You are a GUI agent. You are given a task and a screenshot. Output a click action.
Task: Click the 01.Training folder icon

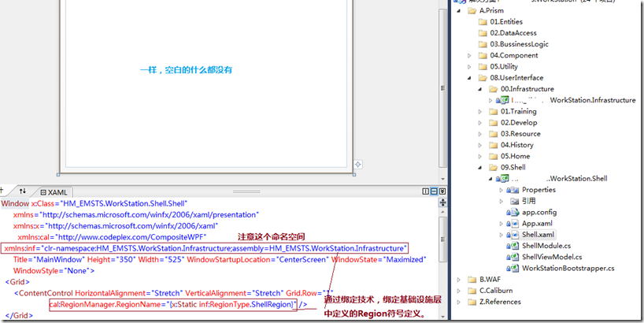coord(494,111)
